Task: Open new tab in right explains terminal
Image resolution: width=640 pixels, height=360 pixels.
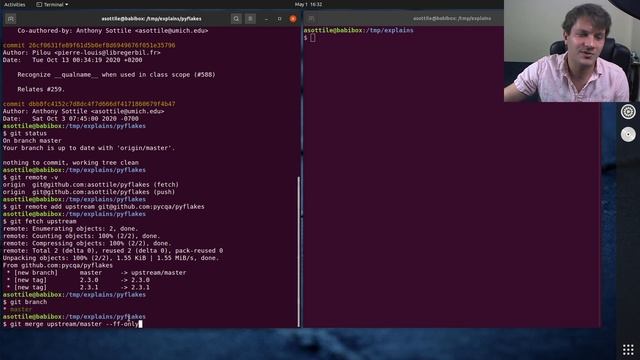Action: (311, 19)
